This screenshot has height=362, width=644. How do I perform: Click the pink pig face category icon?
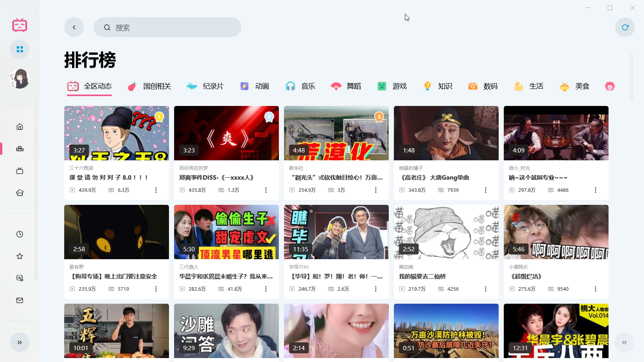[610, 86]
